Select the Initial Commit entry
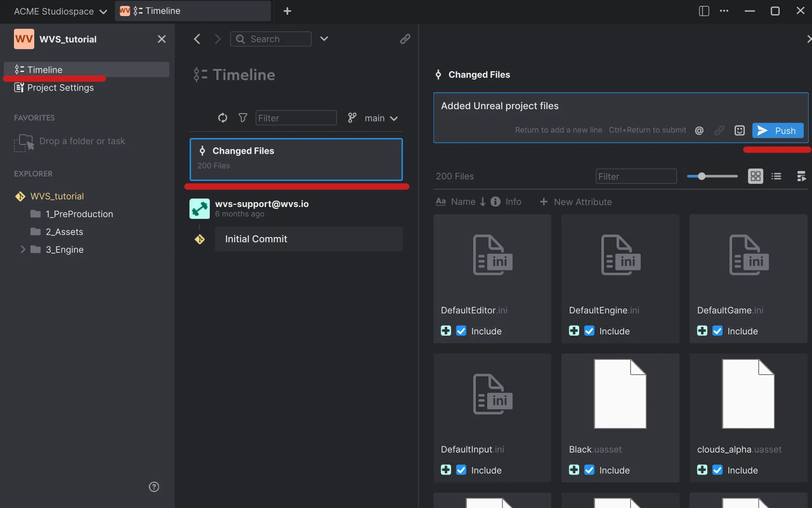The width and height of the screenshot is (812, 508). tap(309, 239)
